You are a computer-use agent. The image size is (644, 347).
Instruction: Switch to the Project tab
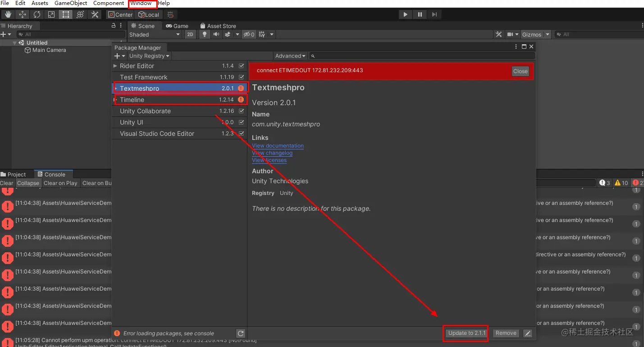pos(14,174)
